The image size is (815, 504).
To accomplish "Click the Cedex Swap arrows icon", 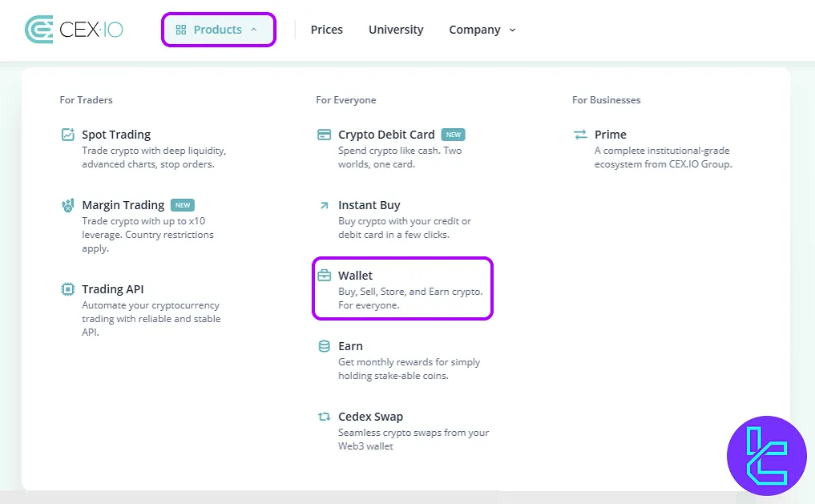I will click(324, 416).
